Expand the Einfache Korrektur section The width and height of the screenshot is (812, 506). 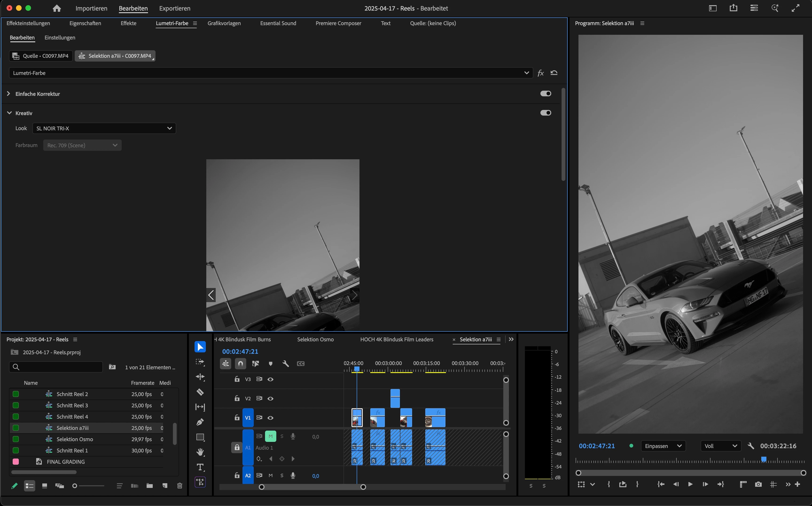(9, 94)
